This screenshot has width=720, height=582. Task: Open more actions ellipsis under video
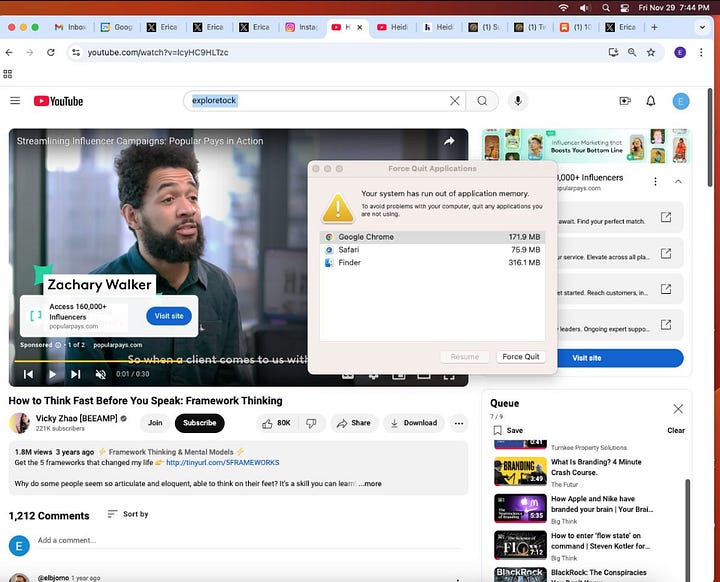[458, 423]
